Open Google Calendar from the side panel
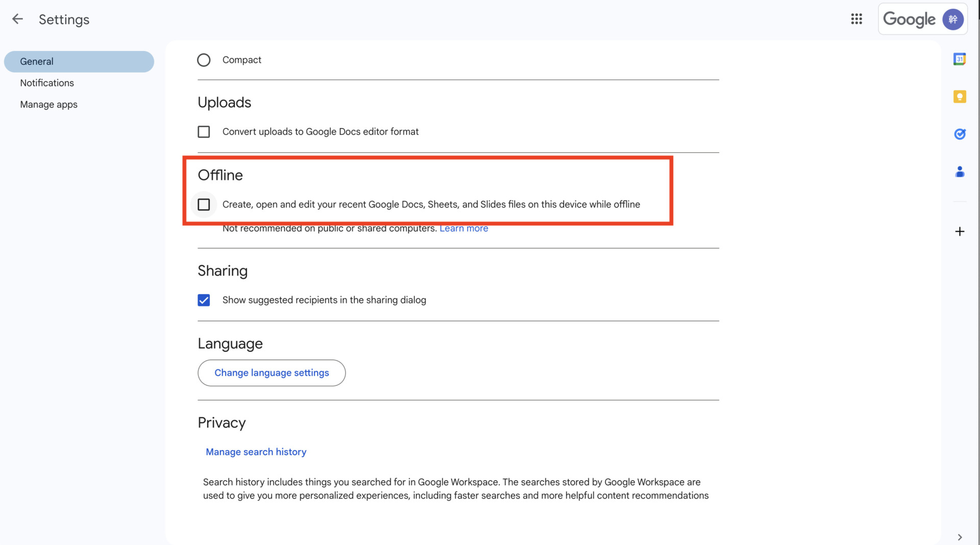 coord(960,59)
